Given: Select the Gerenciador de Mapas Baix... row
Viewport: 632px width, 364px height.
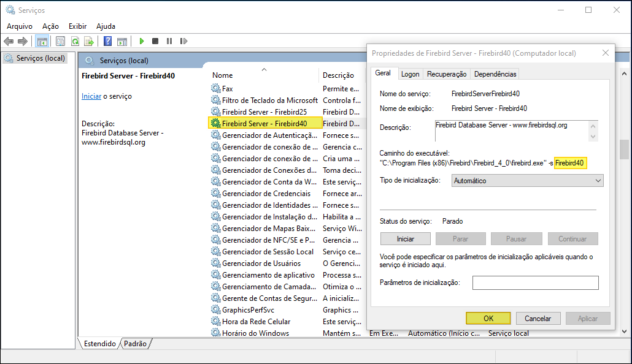Looking at the screenshot, I should point(286,229).
